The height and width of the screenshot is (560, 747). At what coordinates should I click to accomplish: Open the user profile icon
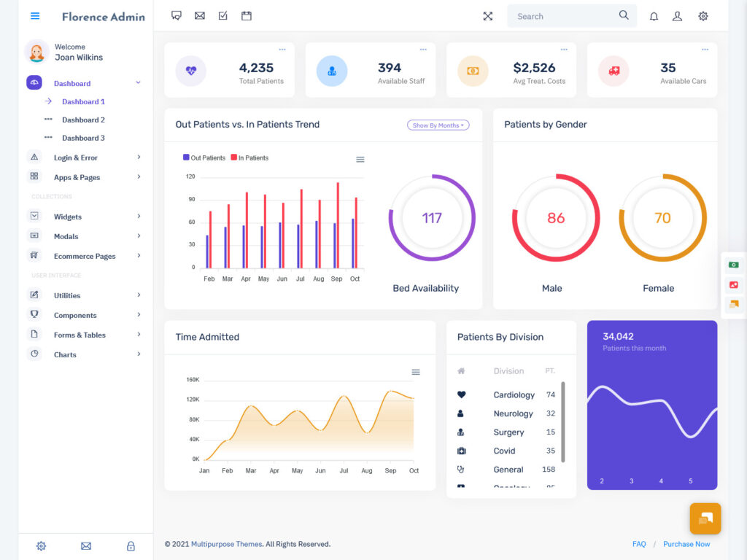[x=677, y=16]
